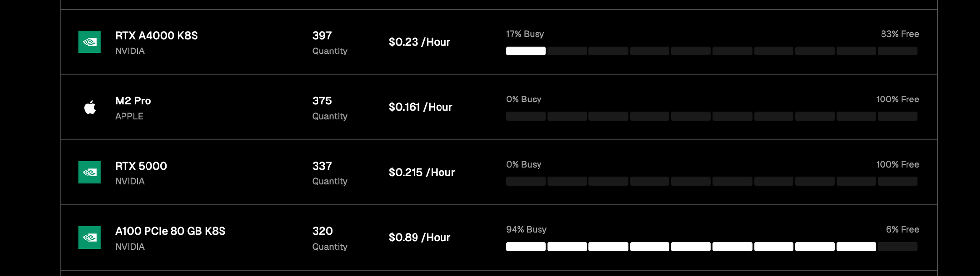The image size is (980, 276).
Task: Click the Apple logo beside M2 Pro
Action: point(90,107)
